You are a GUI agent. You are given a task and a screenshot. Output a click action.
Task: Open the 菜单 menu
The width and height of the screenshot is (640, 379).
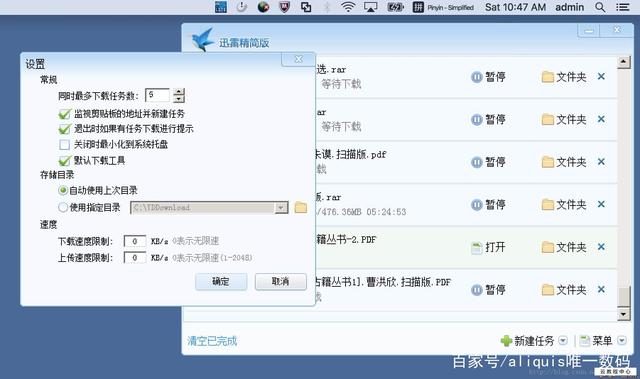pyautogui.click(x=596, y=341)
